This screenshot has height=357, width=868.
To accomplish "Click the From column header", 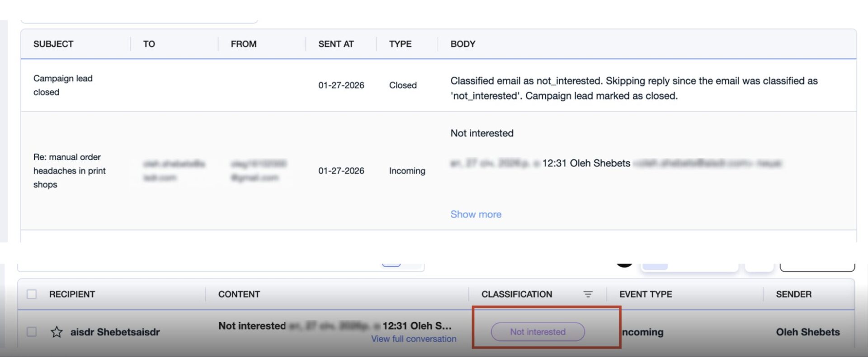I will click(x=243, y=44).
